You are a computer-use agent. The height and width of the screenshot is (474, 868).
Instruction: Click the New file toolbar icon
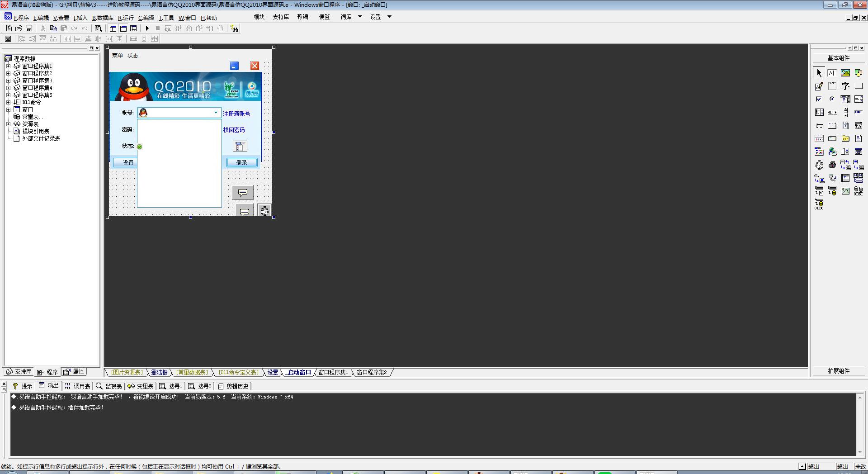(9, 28)
